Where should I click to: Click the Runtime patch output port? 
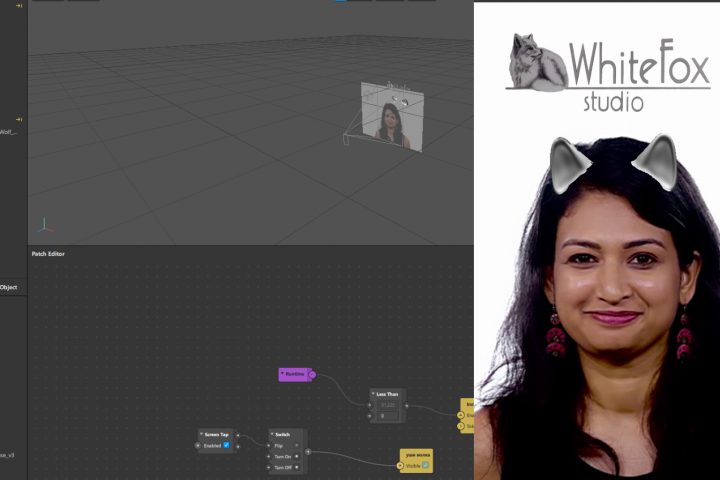coord(312,375)
